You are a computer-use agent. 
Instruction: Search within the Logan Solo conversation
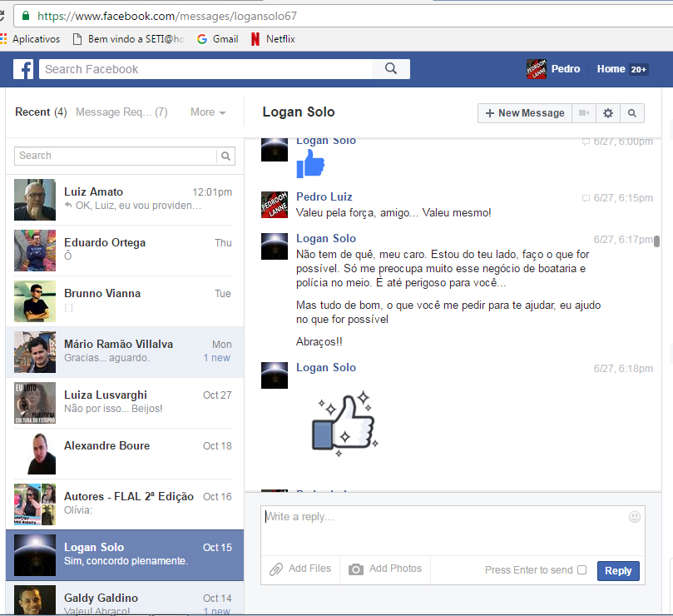click(x=631, y=113)
